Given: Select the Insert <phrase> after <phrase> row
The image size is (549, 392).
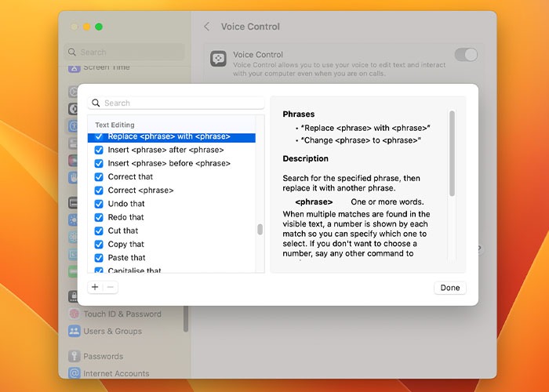Looking at the screenshot, I should [172, 150].
